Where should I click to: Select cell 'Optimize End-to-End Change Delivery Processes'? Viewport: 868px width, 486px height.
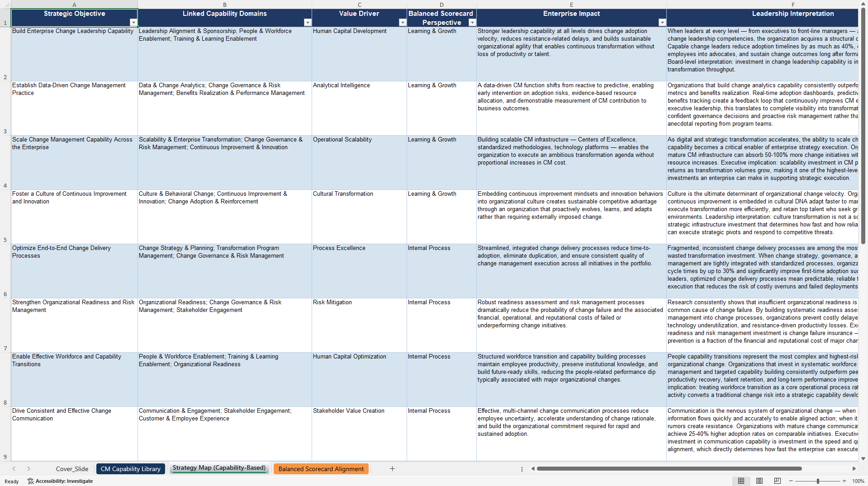74,271
